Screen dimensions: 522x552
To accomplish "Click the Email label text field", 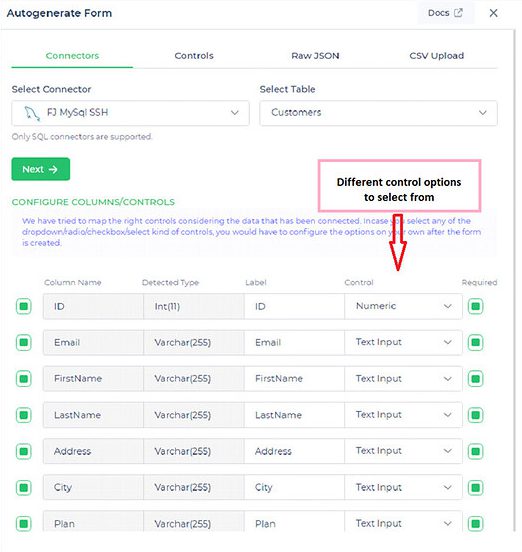I will point(294,343).
